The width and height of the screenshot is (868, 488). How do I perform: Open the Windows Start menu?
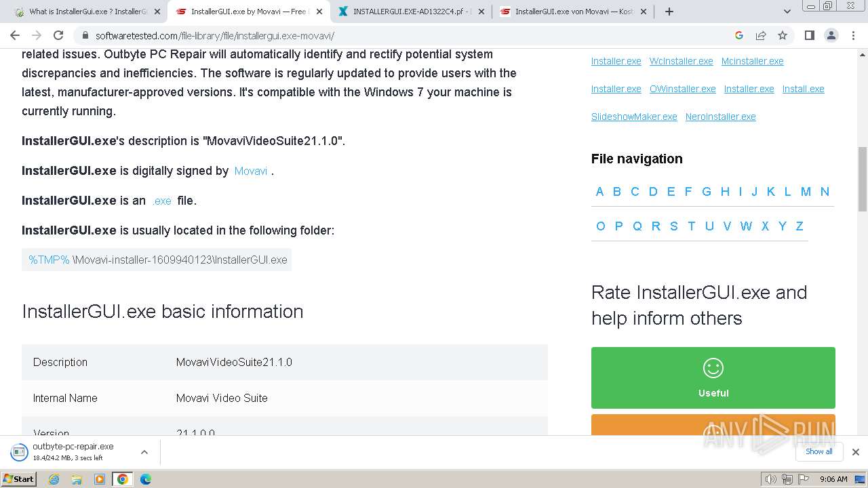19,479
